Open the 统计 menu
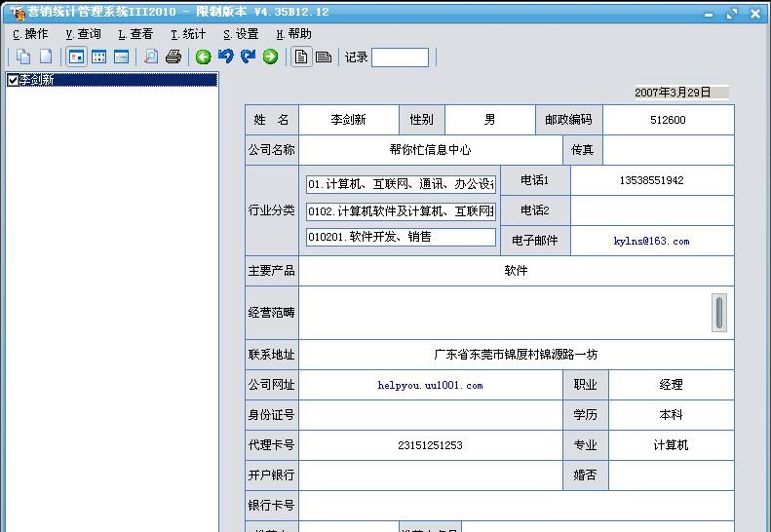Viewport: 771px width, 532px height. (x=188, y=34)
